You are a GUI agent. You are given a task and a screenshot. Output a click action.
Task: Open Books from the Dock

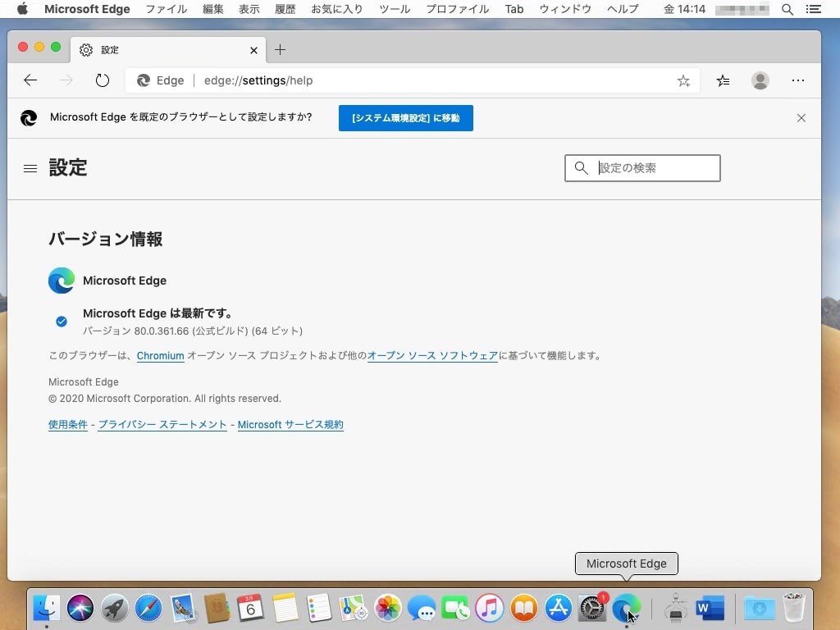[x=524, y=608]
